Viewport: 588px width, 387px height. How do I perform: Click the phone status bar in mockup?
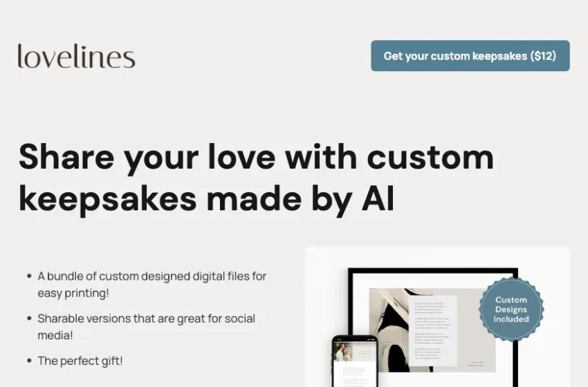pyautogui.click(x=355, y=339)
